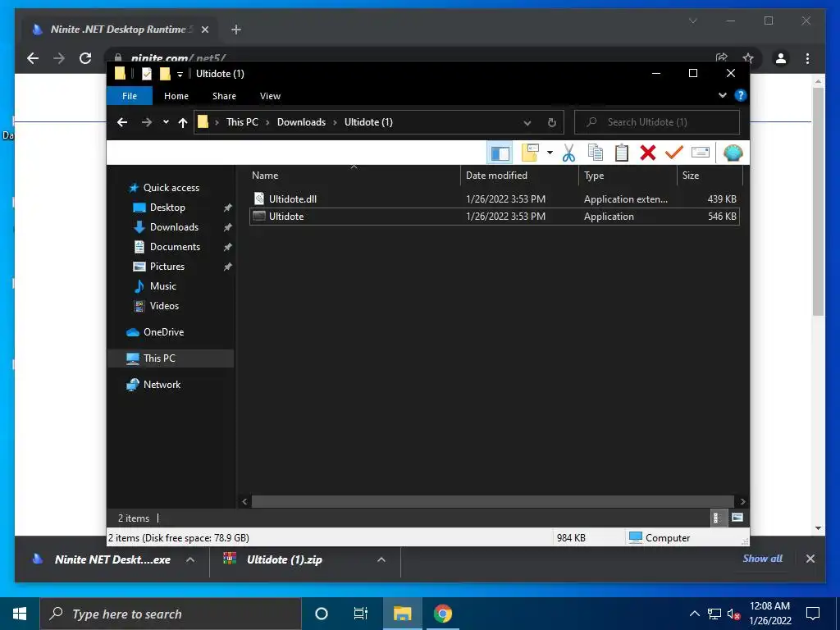
Task: Switch to large thumbnails view icon
Action: 737,518
